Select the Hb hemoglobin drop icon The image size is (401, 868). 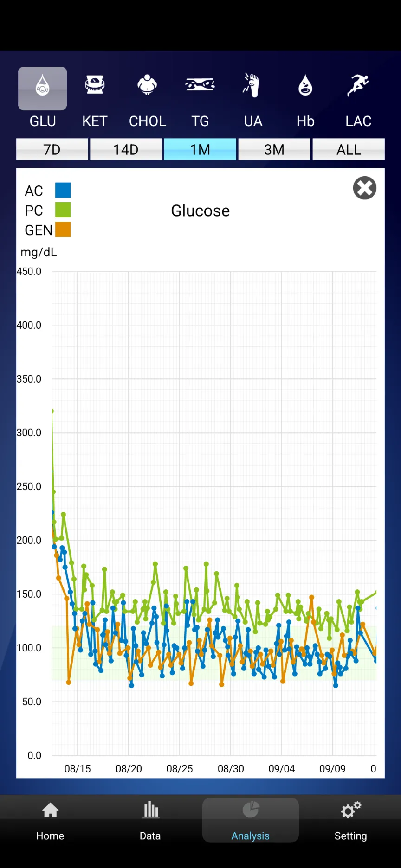click(305, 86)
